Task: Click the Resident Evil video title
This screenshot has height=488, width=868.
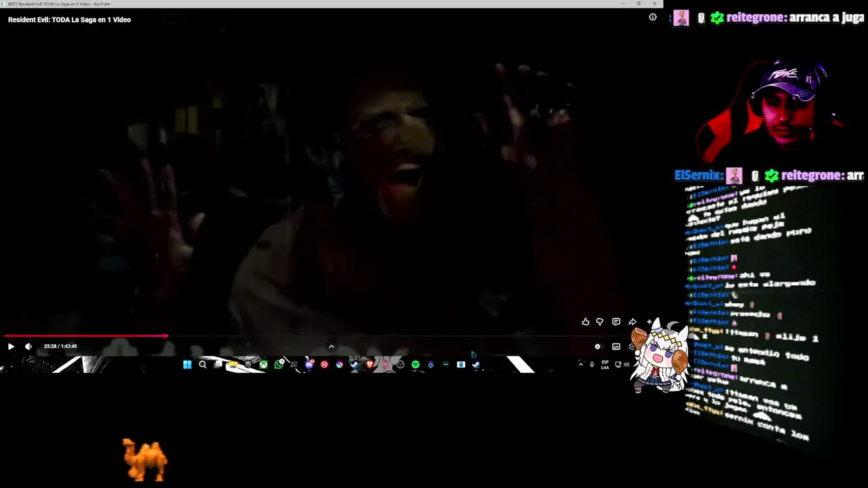Action: [x=69, y=20]
